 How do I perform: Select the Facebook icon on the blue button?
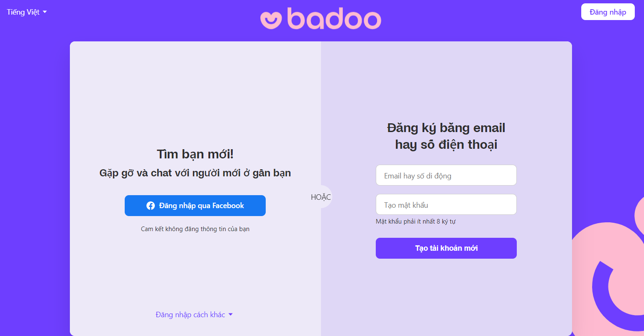click(x=151, y=205)
